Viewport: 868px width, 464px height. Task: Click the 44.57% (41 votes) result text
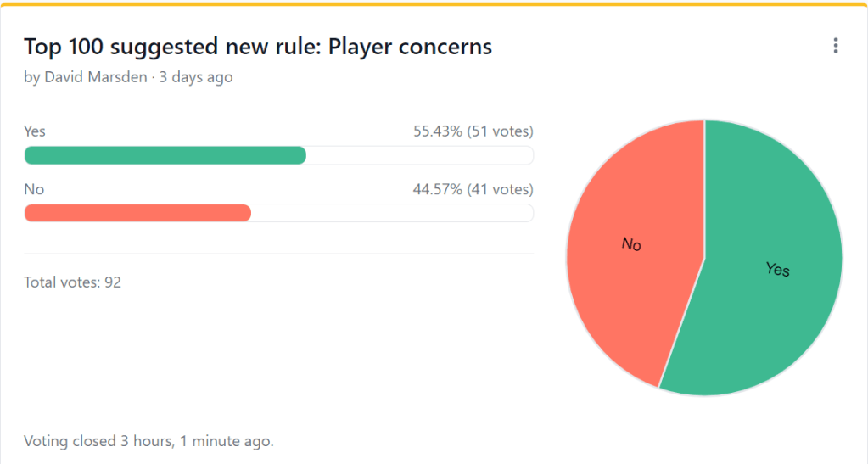pyautogui.click(x=473, y=189)
